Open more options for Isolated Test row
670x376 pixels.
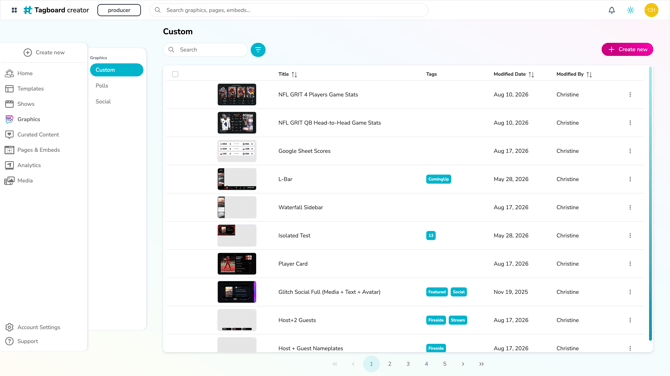point(630,235)
